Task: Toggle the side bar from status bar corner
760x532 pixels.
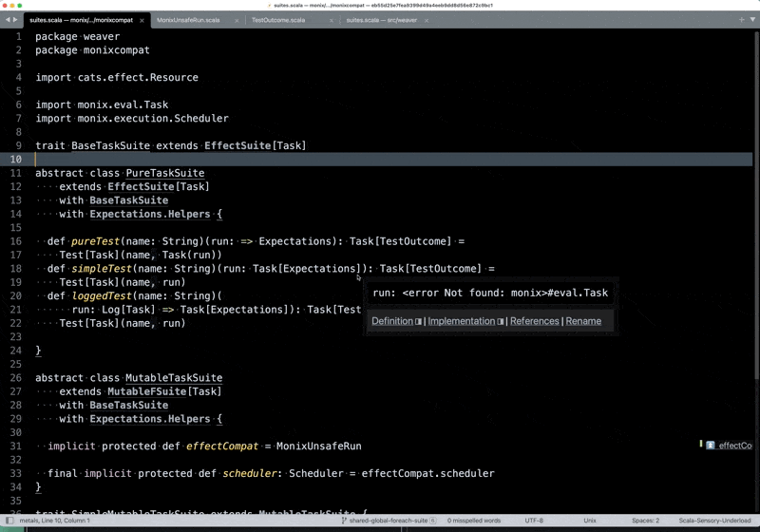Action: click(9, 521)
